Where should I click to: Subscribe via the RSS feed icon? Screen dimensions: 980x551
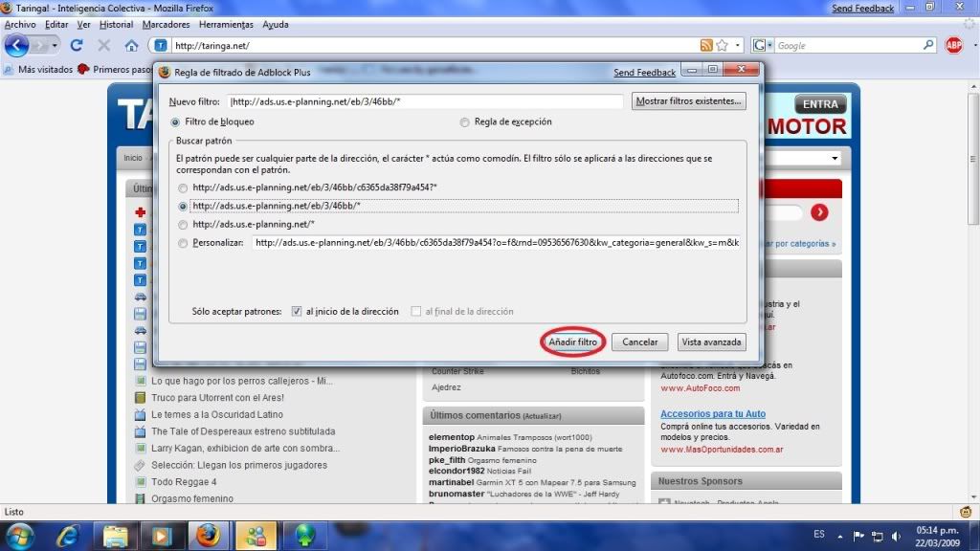(706, 46)
